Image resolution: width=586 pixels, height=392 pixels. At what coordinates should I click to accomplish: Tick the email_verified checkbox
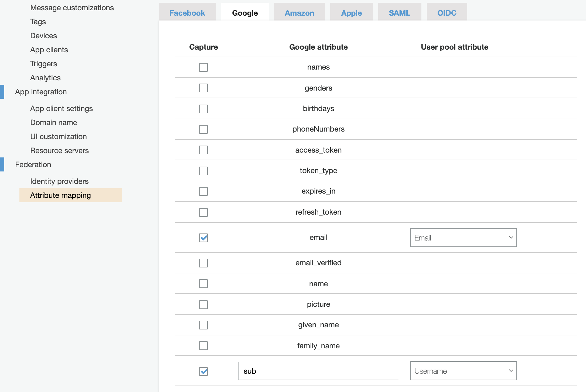tap(203, 263)
